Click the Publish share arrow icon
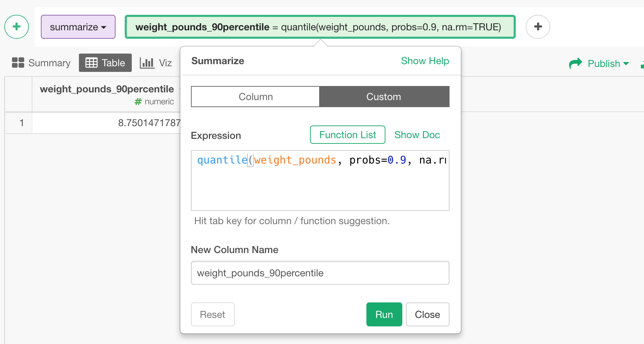The height and width of the screenshot is (344, 644). pos(576,63)
